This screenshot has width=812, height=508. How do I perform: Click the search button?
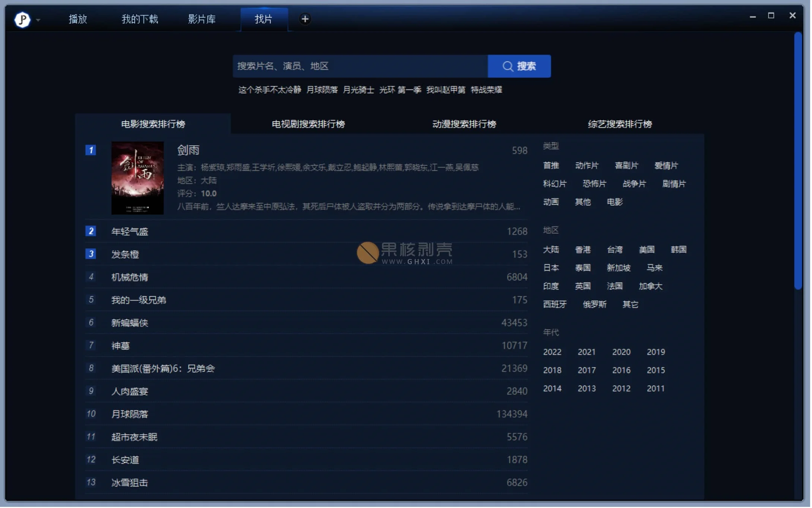tap(520, 66)
